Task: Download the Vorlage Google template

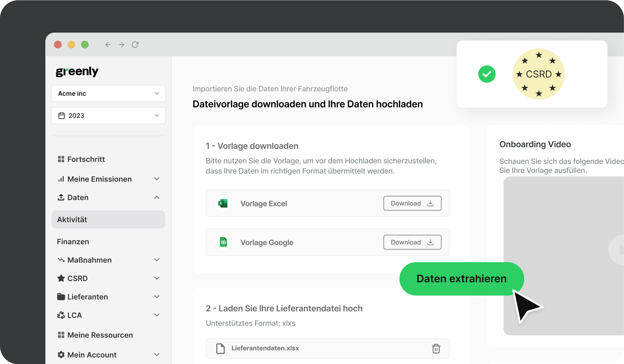Action: click(412, 242)
